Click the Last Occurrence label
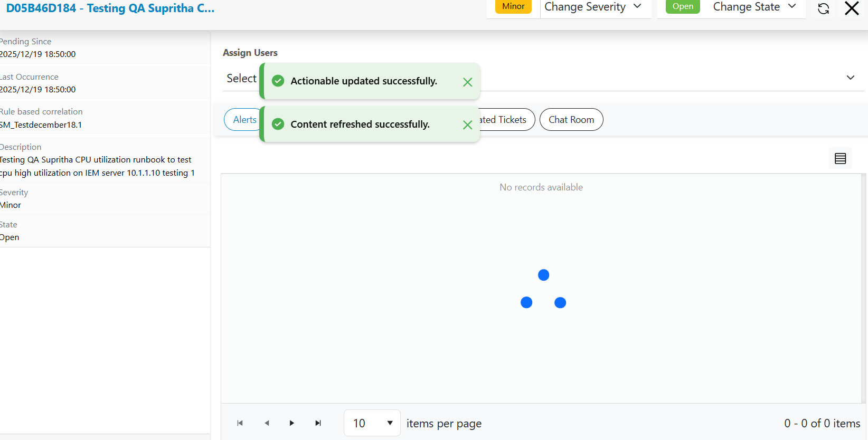Image resolution: width=868 pixels, height=440 pixels. pos(29,77)
